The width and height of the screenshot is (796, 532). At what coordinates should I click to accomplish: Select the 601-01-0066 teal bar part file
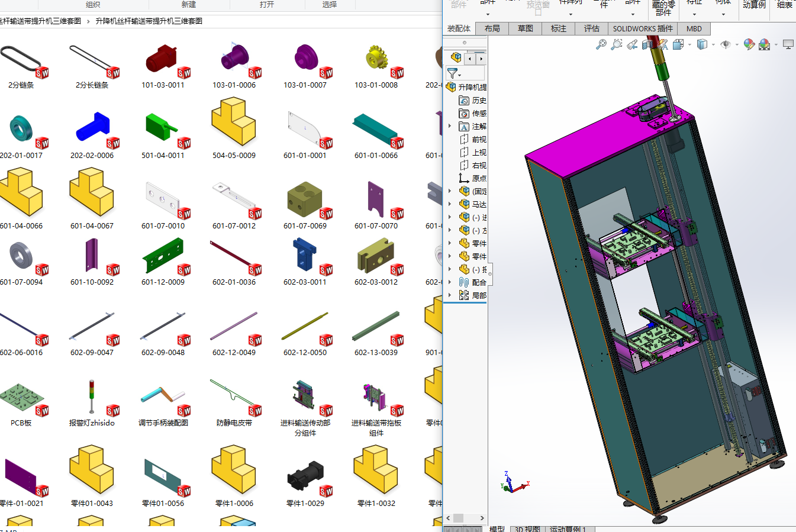tap(376, 137)
